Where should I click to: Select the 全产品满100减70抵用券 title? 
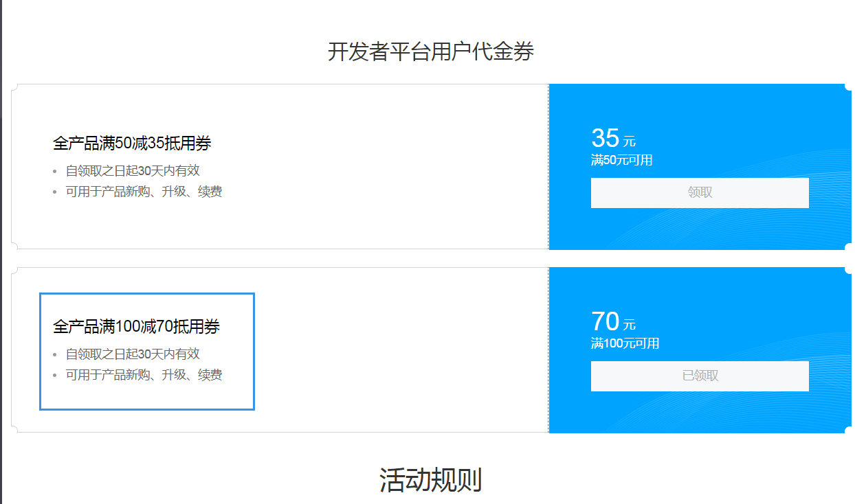pos(136,327)
